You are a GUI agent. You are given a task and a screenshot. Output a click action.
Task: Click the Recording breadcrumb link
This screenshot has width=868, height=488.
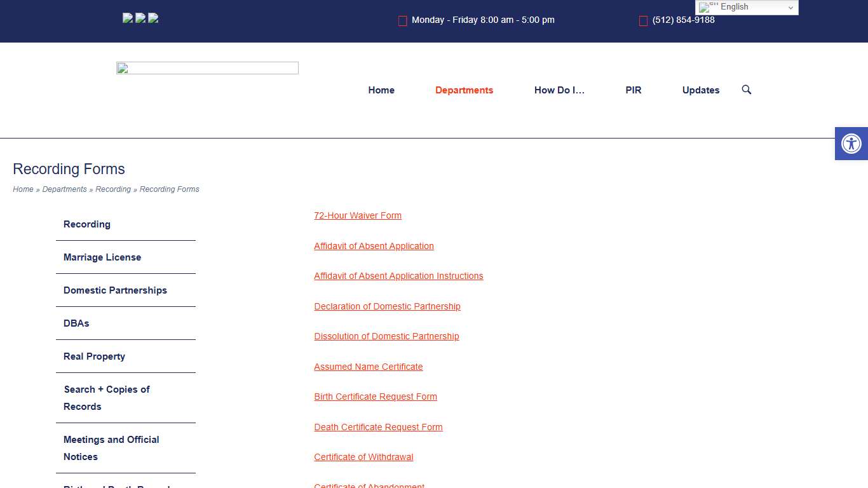click(113, 189)
